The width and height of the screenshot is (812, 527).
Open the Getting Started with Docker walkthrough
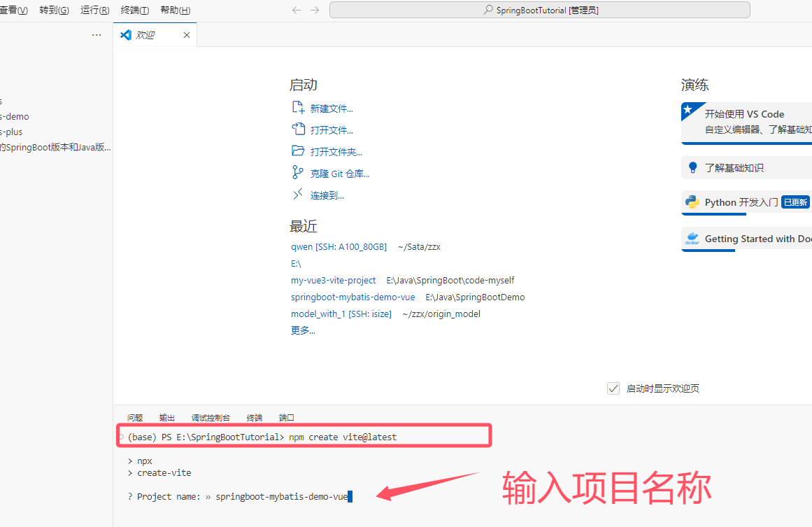point(746,239)
